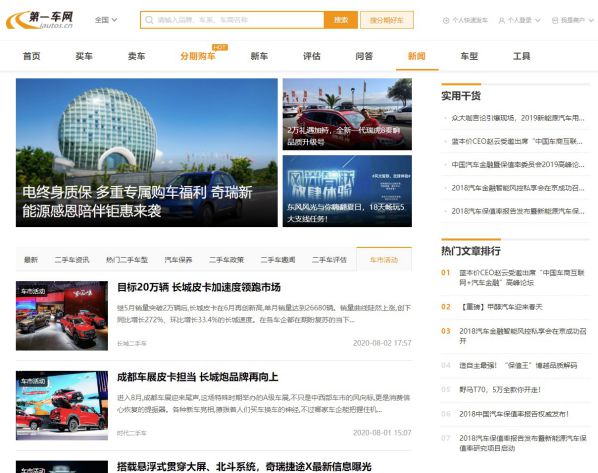Click the 实用干货 section heading
The height and width of the screenshot is (473, 598).
461,96
